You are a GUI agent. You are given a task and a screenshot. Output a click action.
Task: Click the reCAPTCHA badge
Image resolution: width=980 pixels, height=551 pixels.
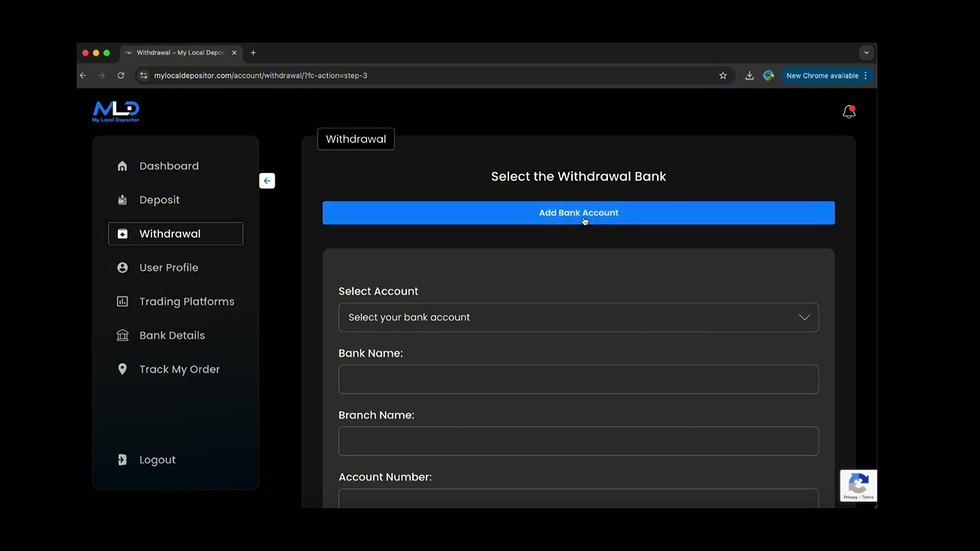[858, 485]
